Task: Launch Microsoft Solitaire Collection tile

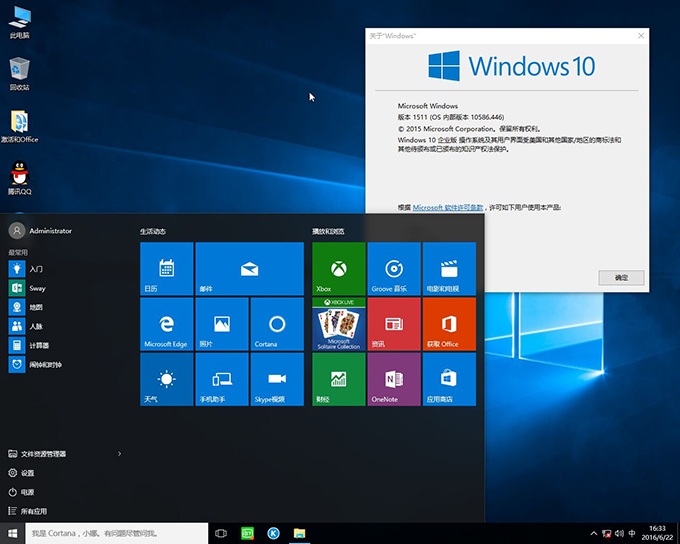Action: (338, 324)
